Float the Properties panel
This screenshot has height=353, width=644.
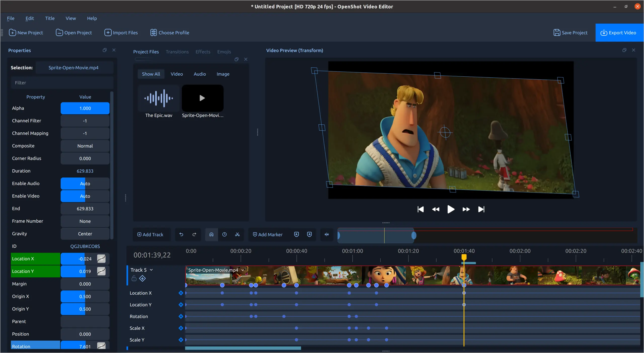[105, 50]
